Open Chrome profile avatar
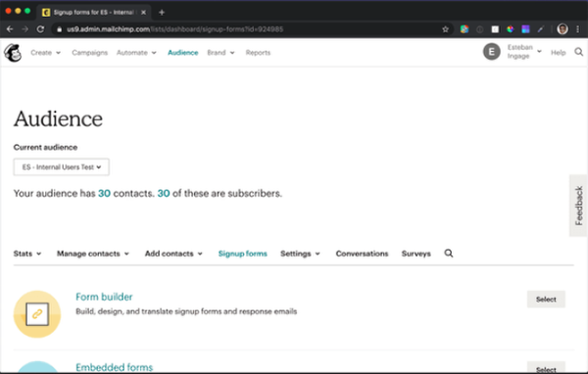Viewport: 588px width, 374px height. (563, 29)
